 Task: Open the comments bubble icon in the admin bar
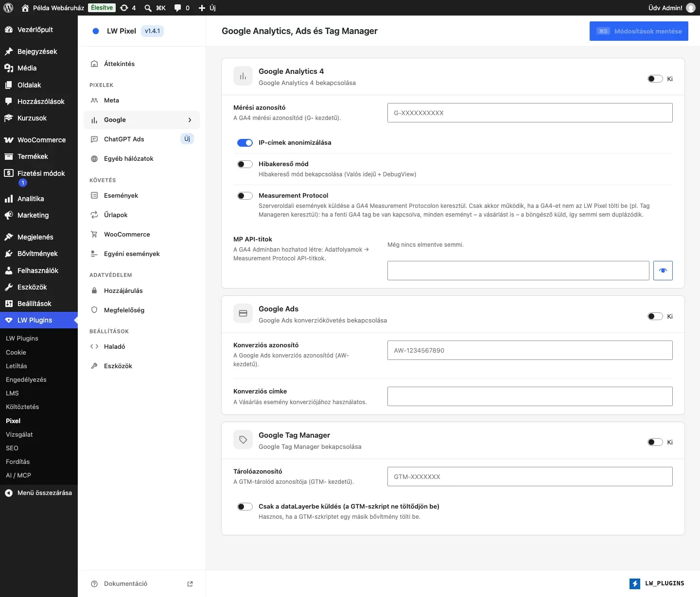pos(178,8)
